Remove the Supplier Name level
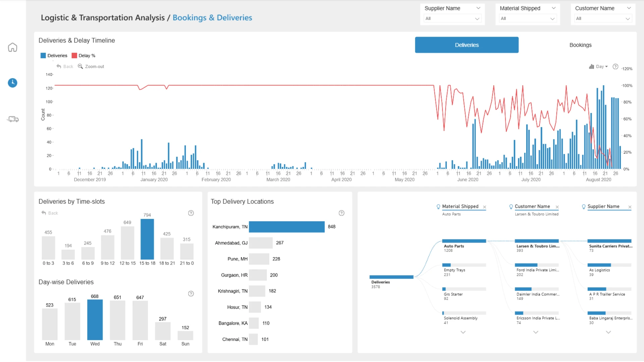The image size is (644, 362). [630, 207]
